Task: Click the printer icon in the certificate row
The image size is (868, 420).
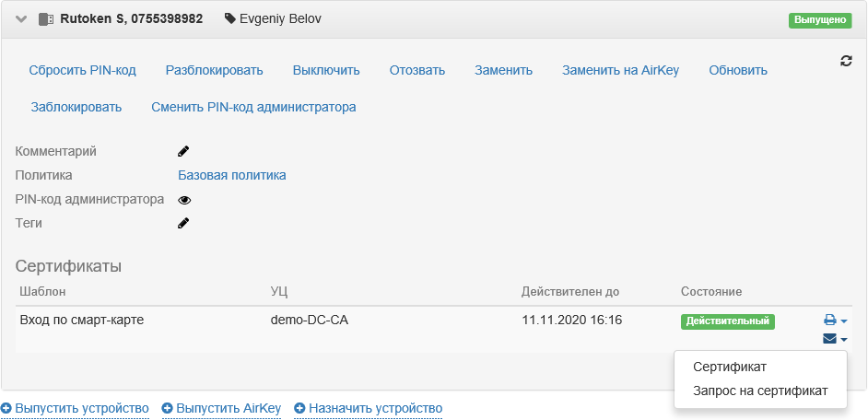Action: coord(829,321)
